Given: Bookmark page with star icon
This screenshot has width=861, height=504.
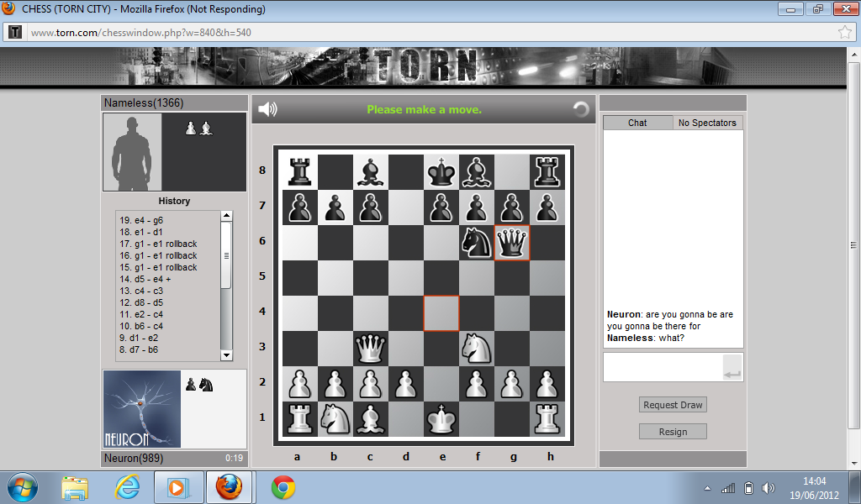Looking at the screenshot, I should point(845,33).
